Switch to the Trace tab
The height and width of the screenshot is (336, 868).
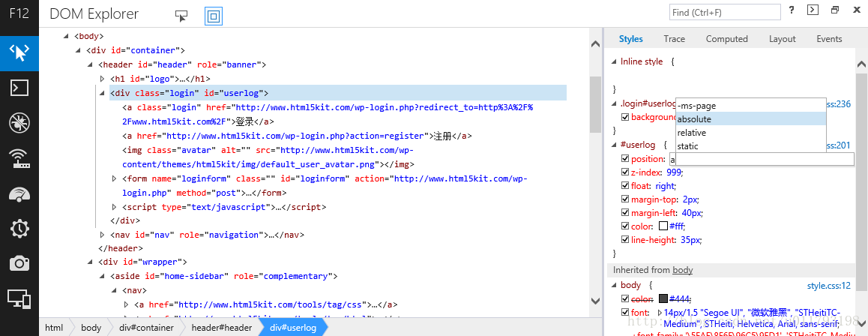675,39
